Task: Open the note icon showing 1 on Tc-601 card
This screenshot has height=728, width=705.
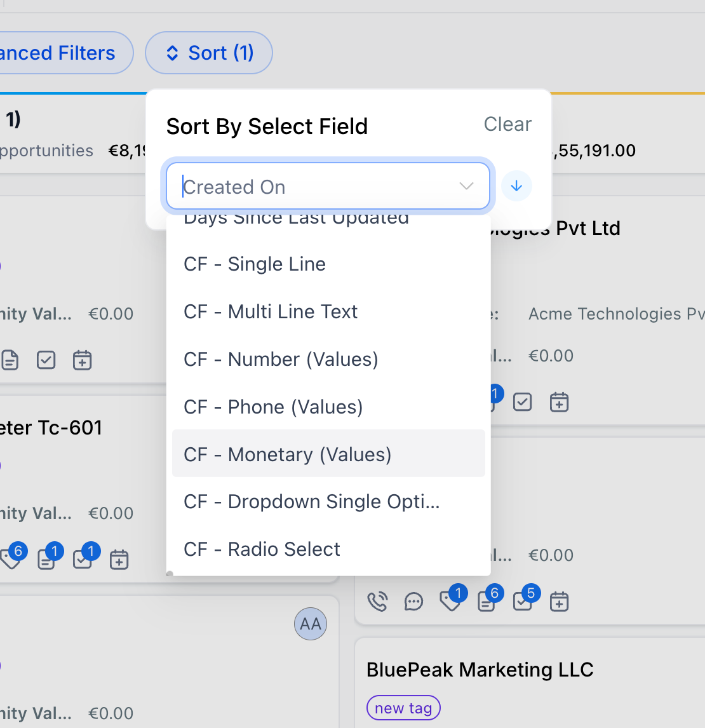Action: 46,559
